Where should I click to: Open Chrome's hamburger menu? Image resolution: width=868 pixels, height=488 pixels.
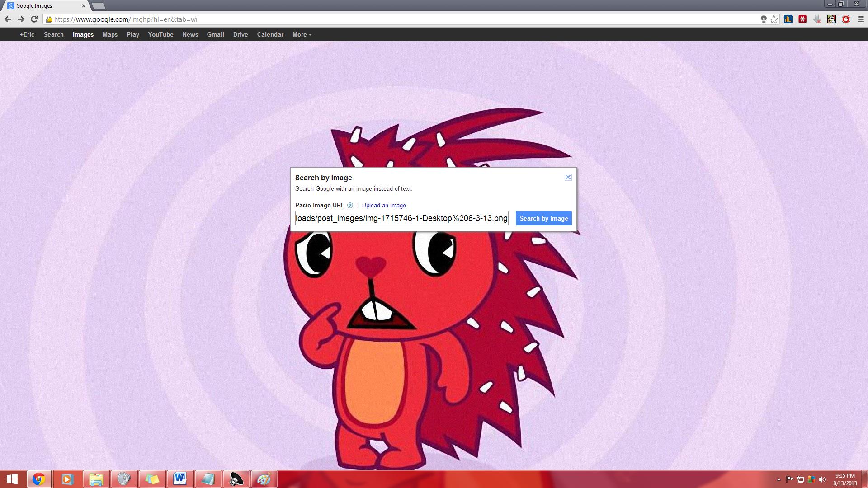tap(860, 19)
